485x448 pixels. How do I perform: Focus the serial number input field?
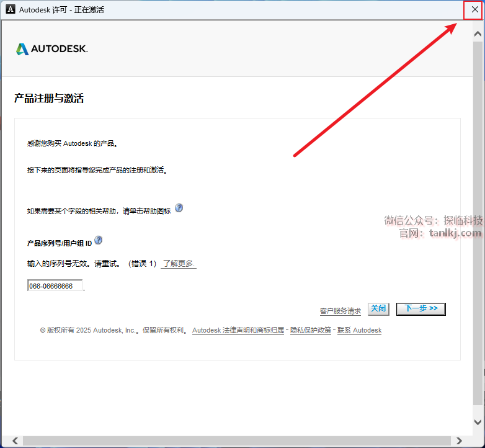(x=55, y=285)
